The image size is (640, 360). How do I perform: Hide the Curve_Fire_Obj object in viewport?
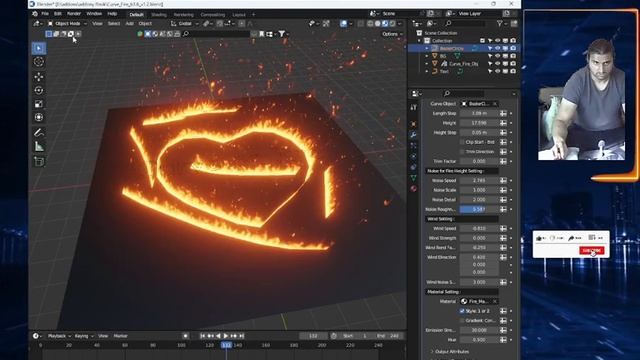tap(498, 64)
